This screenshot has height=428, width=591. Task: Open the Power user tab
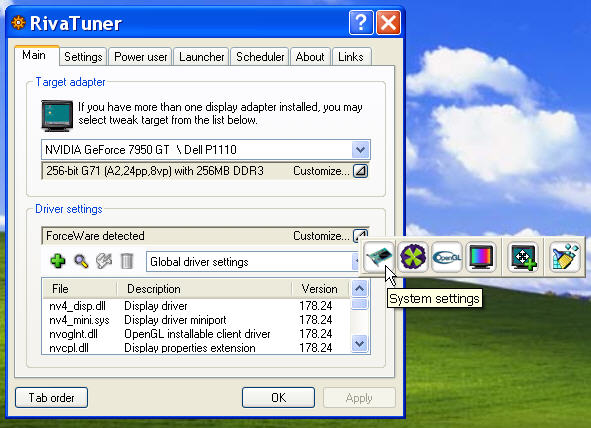(x=141, y=57)
